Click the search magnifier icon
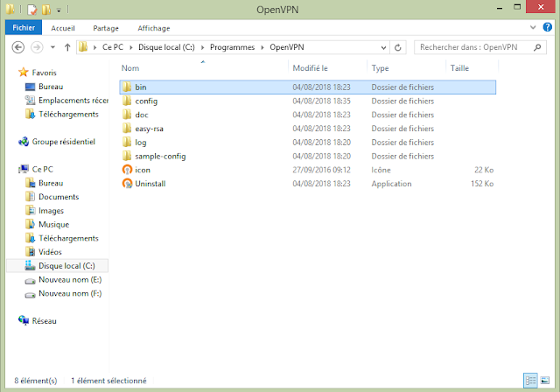 (537, 47)
